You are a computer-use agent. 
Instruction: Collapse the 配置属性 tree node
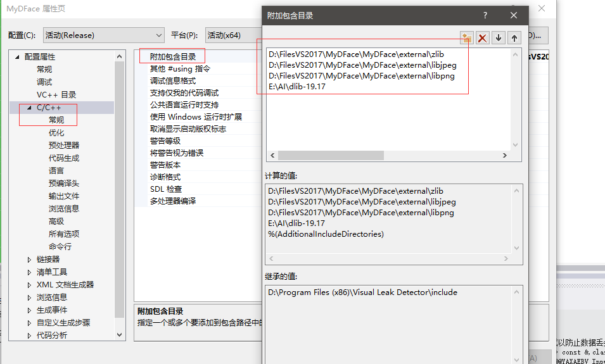pos(17,57)
